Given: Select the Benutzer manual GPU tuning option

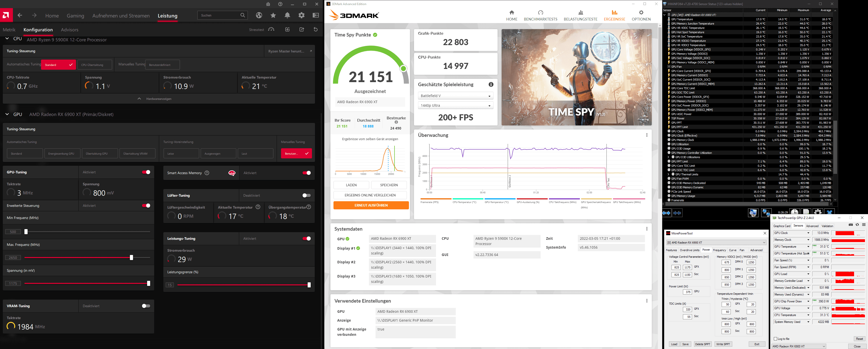Looking at the screenshot, I should [297, 153].
